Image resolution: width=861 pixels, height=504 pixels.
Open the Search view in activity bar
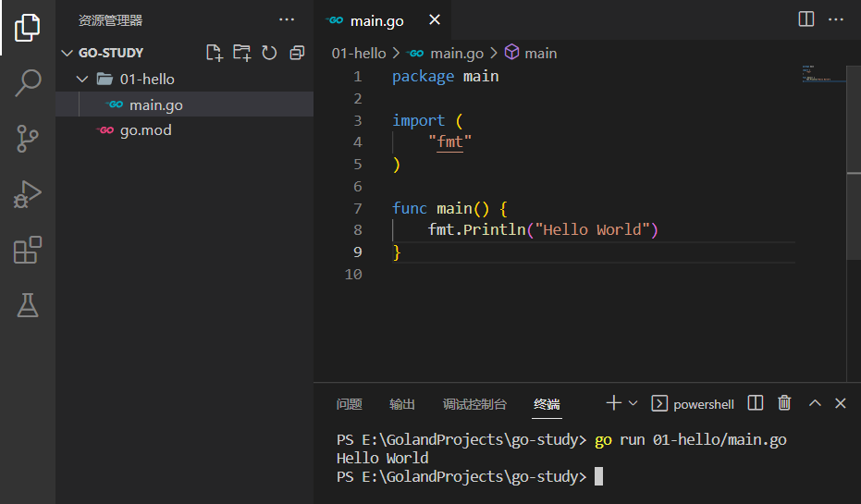pos(28,83)
